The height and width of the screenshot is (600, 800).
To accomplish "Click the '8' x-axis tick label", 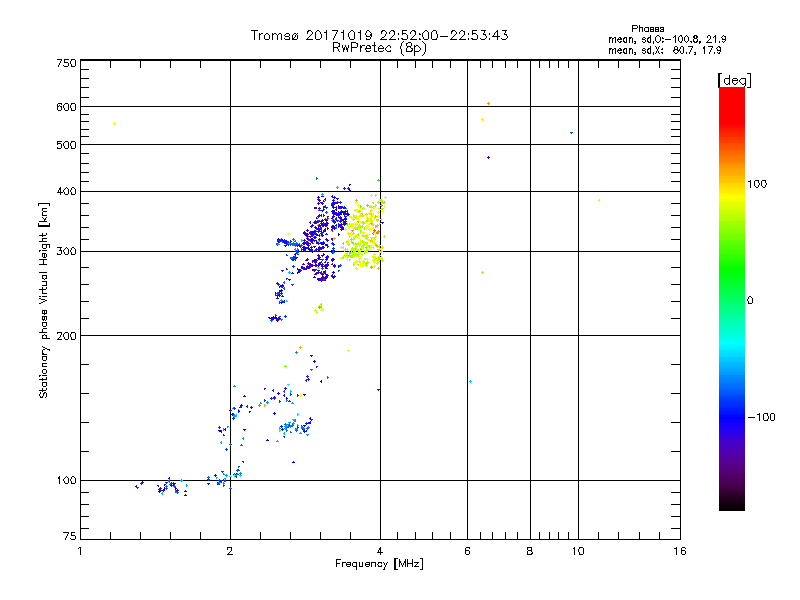I will click(530, 552).
